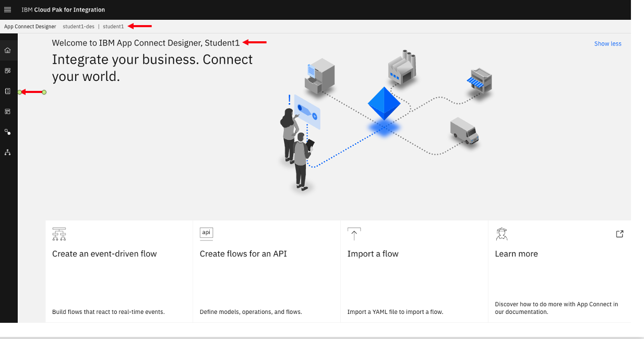
Task: Click the Import a flow tile title
Action: point(373,254)
